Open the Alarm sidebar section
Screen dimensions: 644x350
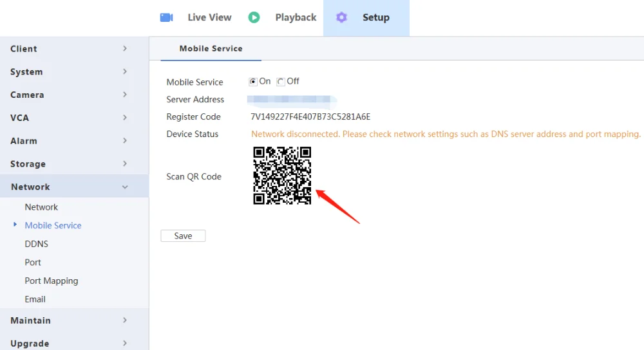coord(74,140)
